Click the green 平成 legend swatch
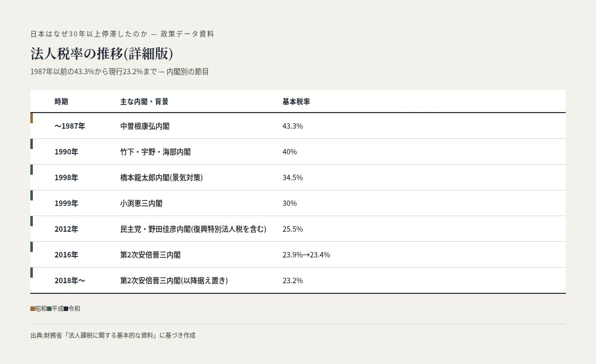Screen dimensions: 596x364 tap(49, 309)
